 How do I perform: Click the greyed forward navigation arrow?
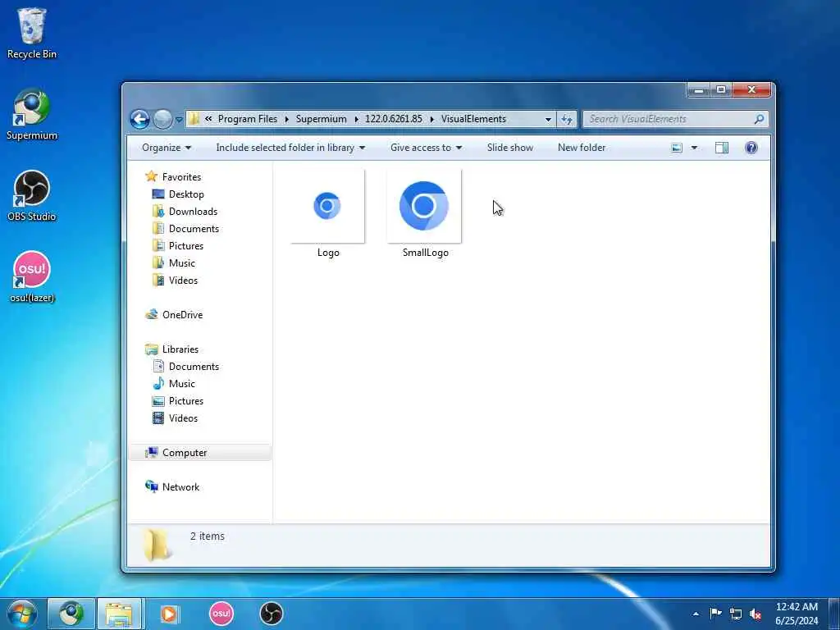pyautogui.click(x=163, y=119)
